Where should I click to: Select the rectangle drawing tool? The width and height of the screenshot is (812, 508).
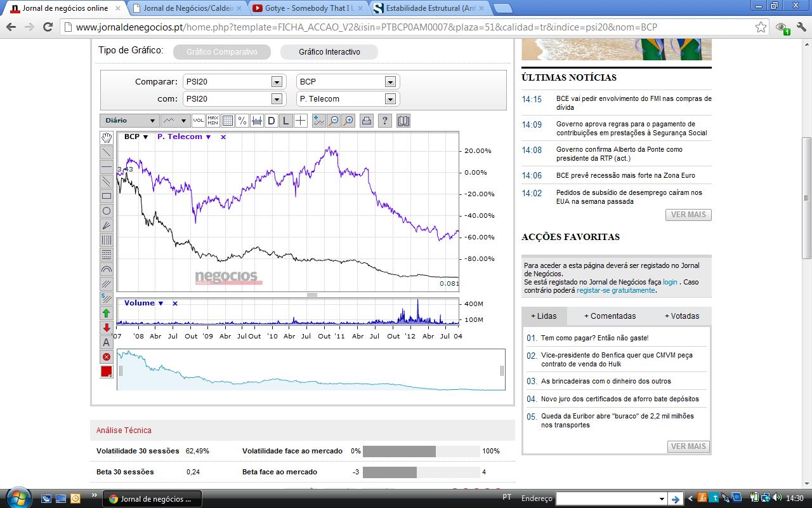pyautogui.click(x=107, y=196)
